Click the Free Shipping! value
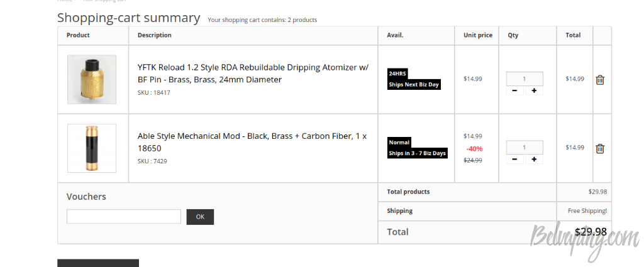The image size is (644, 267). coord(587,211)
